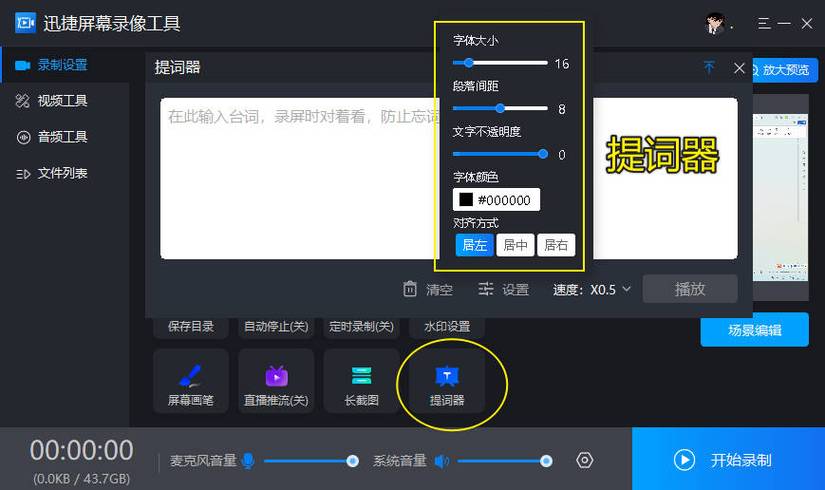Viewport: 825px width, 490px height.
Task: Open the 录制设置 sidebar tab
Action: point(64,65)
